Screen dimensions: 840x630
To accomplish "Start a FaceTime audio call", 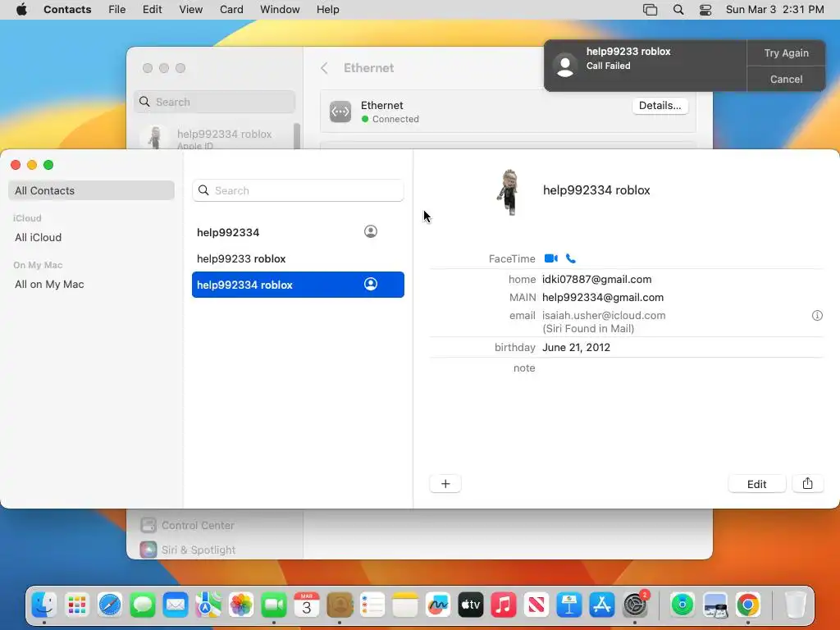I will tap(571, 258).
